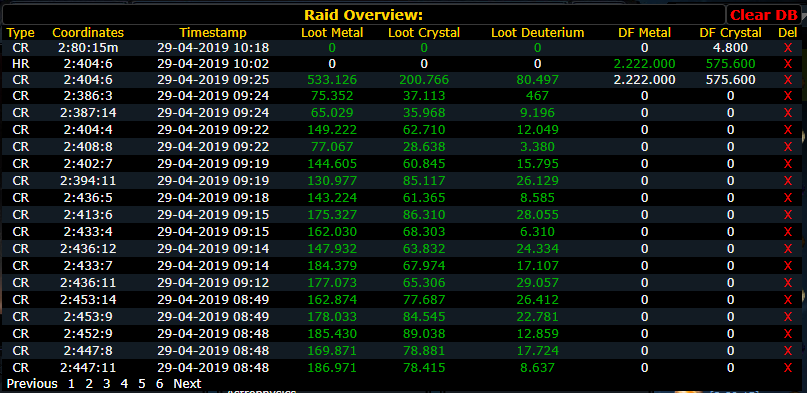Viewport: 807px width, 393px height.
Task: Open page 1 of raids
Action: point(72,384)
